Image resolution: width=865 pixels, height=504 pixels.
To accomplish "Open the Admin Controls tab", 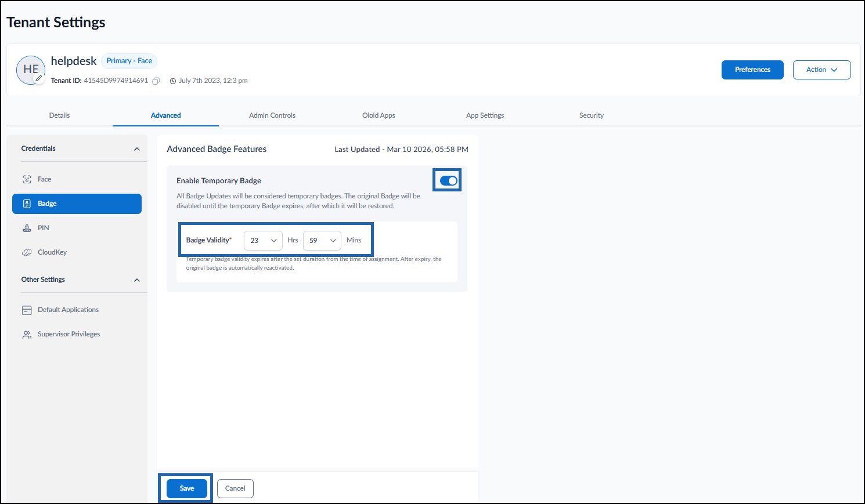I will coord(272,115).
